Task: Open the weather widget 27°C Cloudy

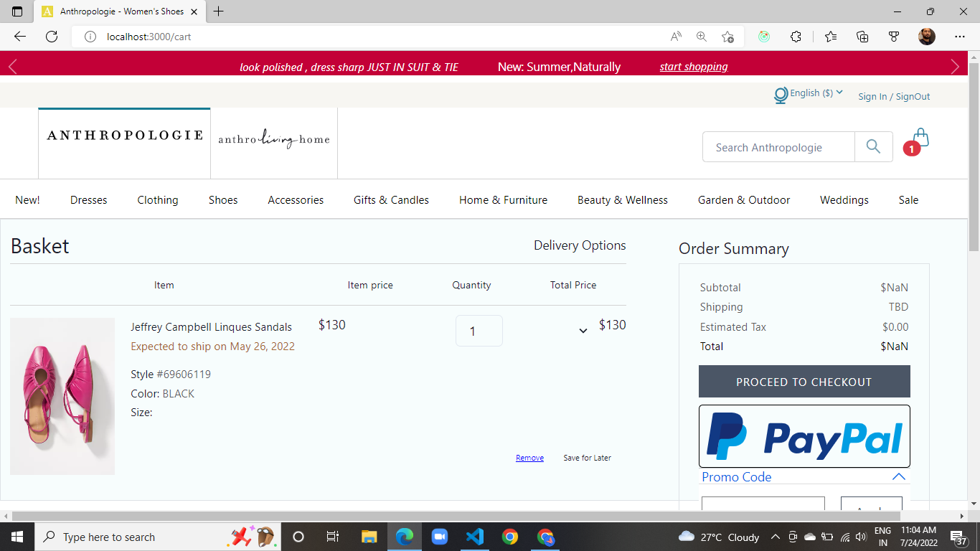Action: 719,537
